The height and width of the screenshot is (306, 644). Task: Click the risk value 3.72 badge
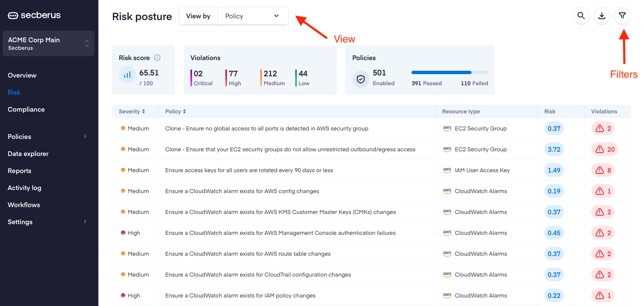tap(554, 149)
